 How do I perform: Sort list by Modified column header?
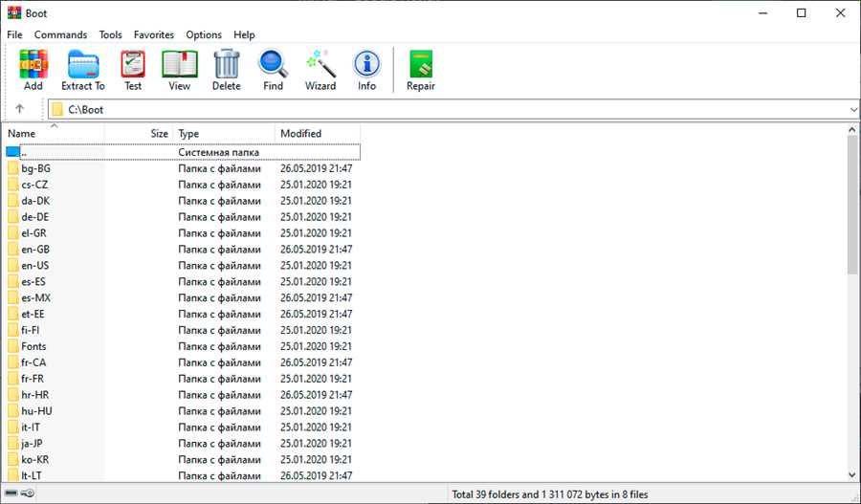point(318,134)
